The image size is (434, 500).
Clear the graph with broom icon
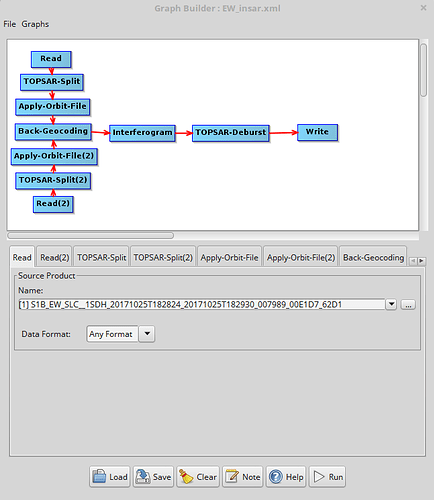point(198,477)
